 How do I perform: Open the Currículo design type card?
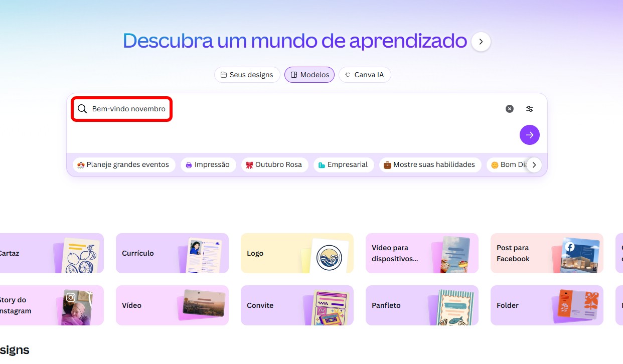[172, 253]
